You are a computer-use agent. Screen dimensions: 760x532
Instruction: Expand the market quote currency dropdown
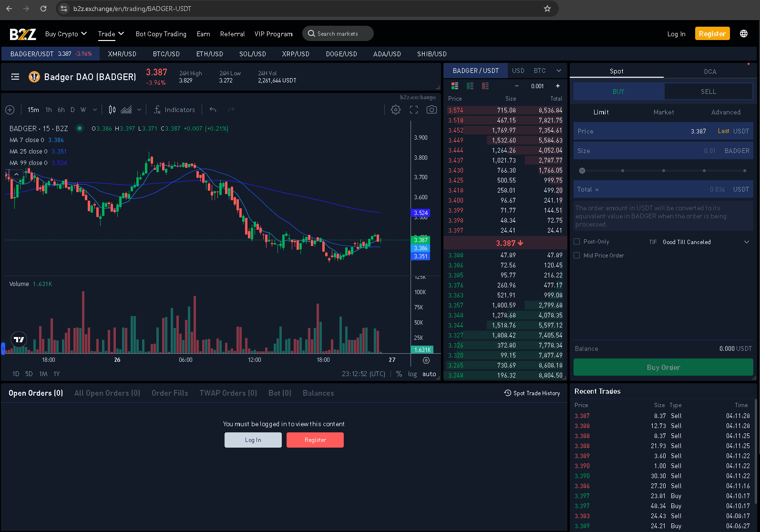pos(559,71)
